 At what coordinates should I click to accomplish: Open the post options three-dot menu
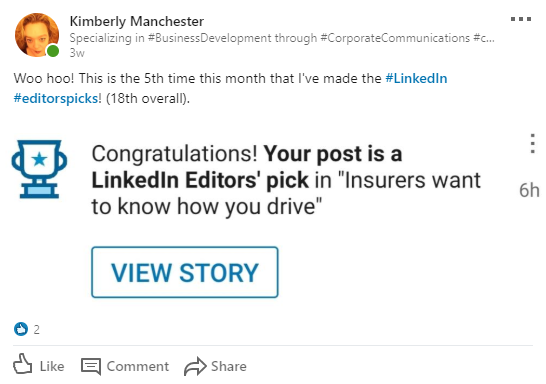(521, 19)
